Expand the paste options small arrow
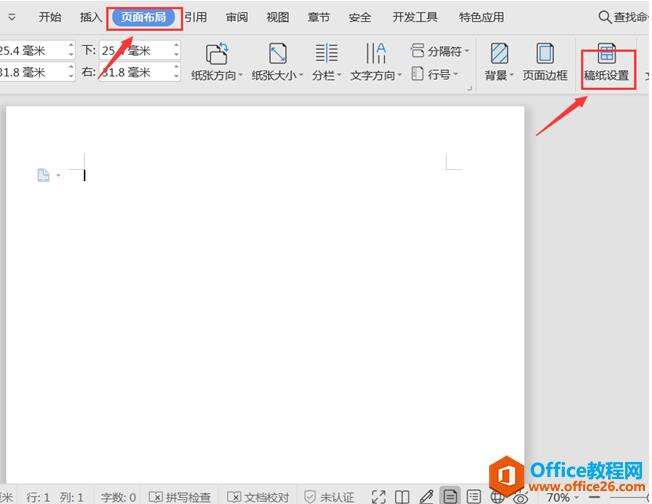 pos(58,175)
